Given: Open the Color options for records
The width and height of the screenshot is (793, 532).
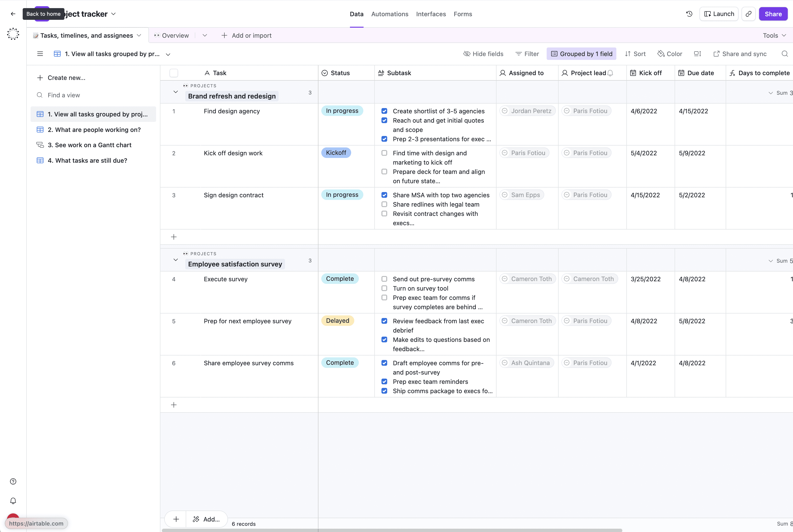Looking at the screenshot, I should [669, 54].
